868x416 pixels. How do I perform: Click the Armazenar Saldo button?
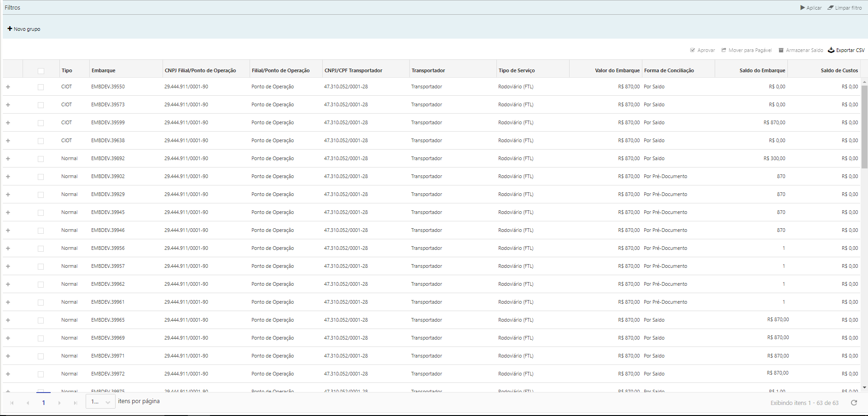pyautogui.click(x=801, y=50)
